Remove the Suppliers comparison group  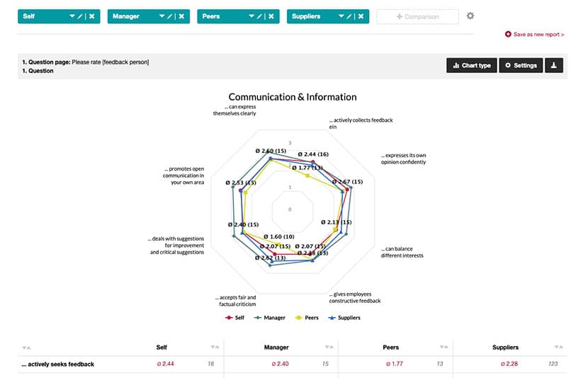pyautogui.click(x=361, y=16)
